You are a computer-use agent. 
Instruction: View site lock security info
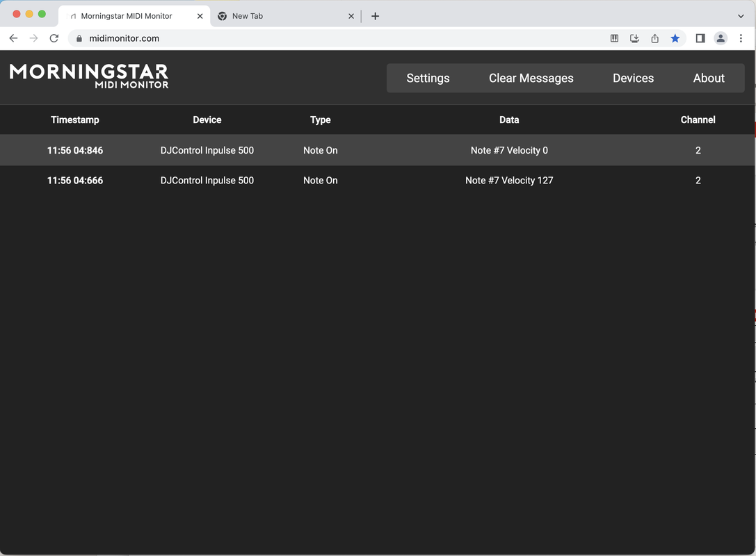[x=79, y=38]
